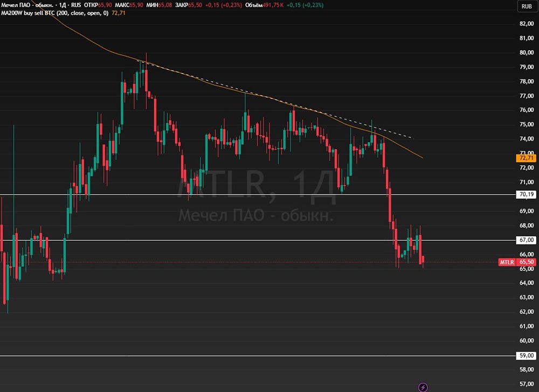The image size is (539, 392).
Task: Click 61,00 on the price axis
Action: click(527, 326)
